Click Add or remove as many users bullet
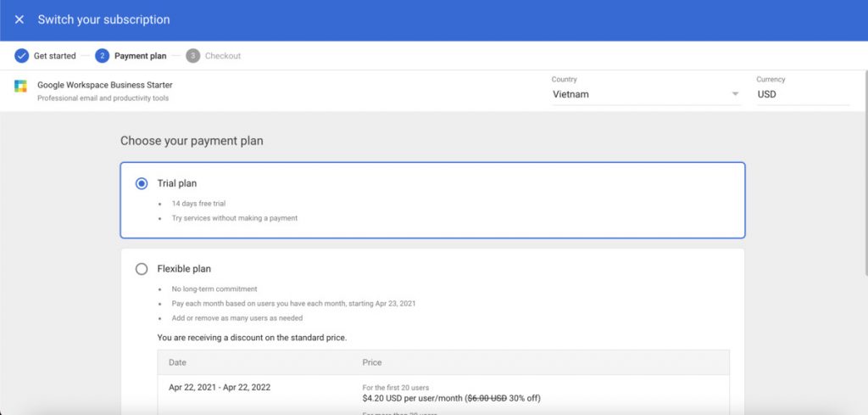Image resolution: width=868 pixels, height=415 pixels. coord(237,318)
